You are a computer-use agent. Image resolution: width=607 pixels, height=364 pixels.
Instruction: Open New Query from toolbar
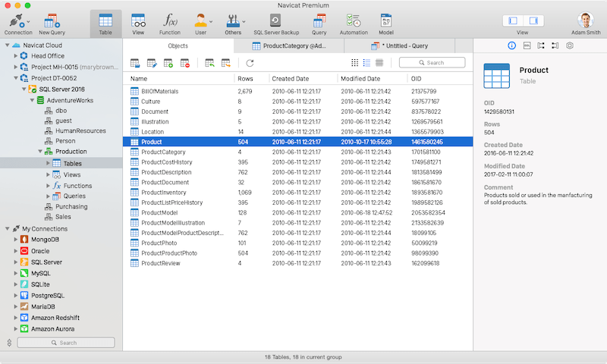pyautogui.click(x=52, y=24)
